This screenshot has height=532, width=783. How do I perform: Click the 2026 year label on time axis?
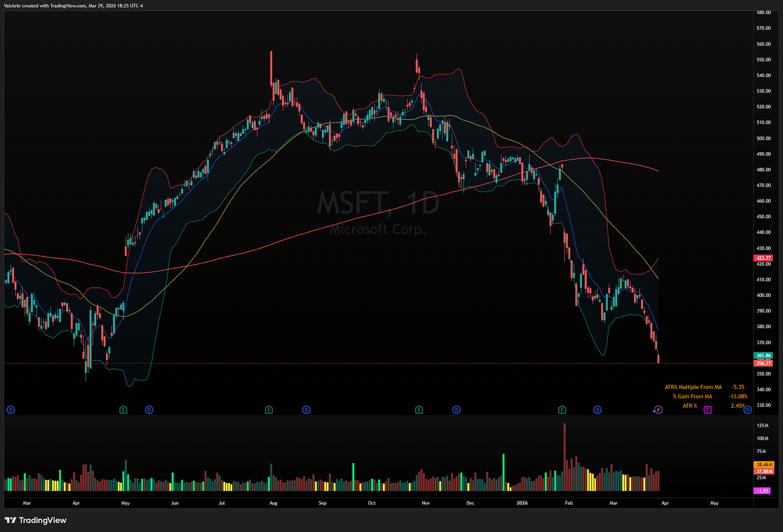tap(522, 503)
